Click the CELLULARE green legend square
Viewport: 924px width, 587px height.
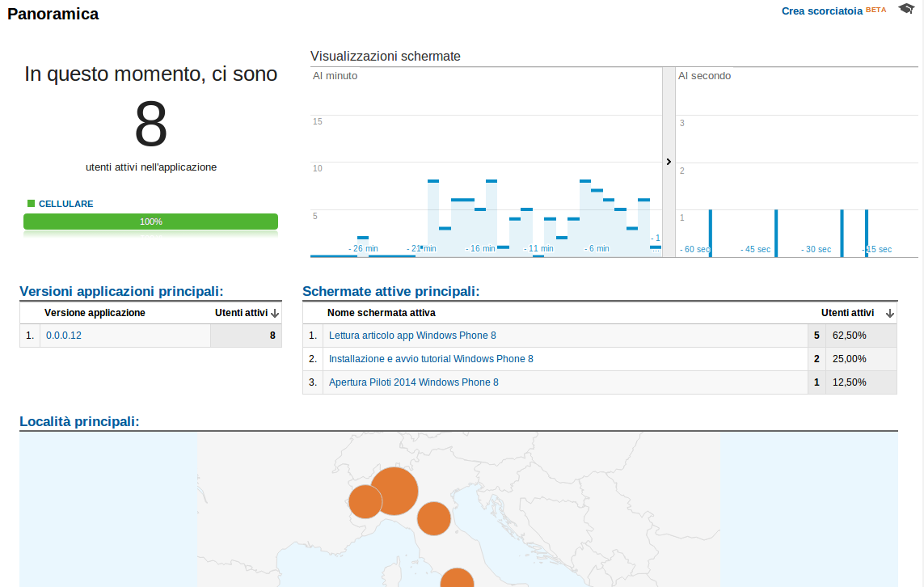click(30, 203)
